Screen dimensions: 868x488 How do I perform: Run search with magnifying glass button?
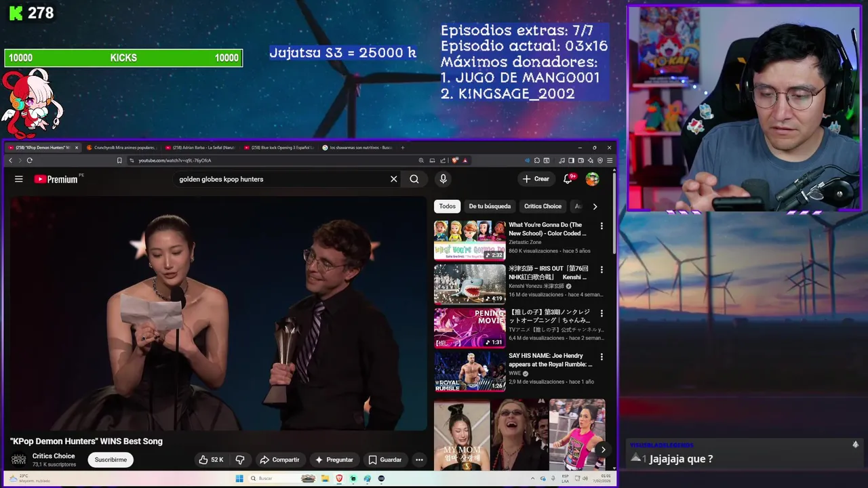pyautogui.click(x=414, y=179)
